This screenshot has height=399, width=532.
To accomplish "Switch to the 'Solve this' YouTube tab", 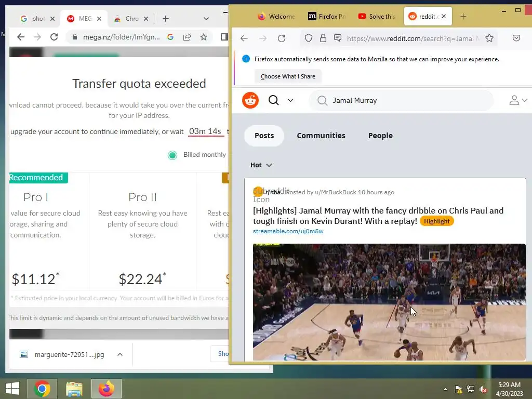I will tap(377, 16).
